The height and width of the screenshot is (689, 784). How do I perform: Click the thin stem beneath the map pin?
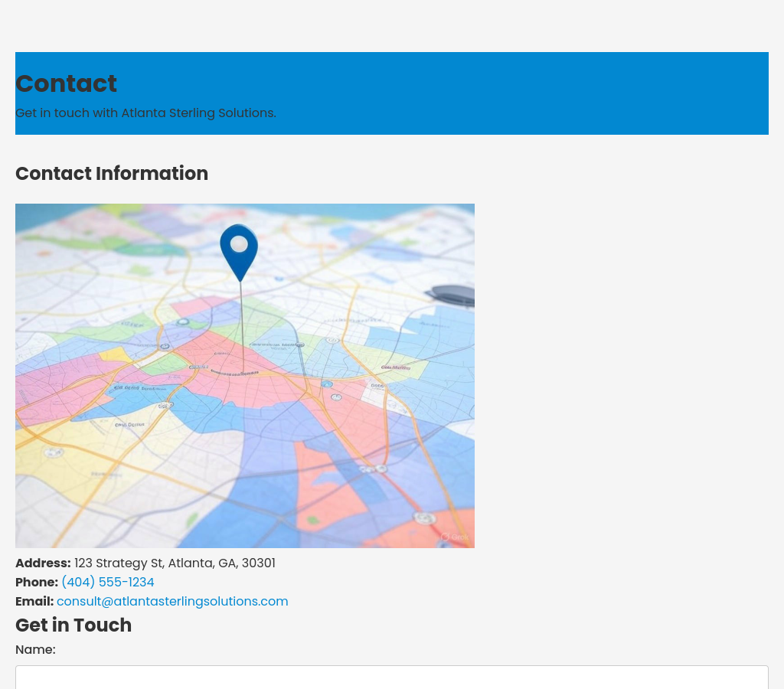pos(242,322)
